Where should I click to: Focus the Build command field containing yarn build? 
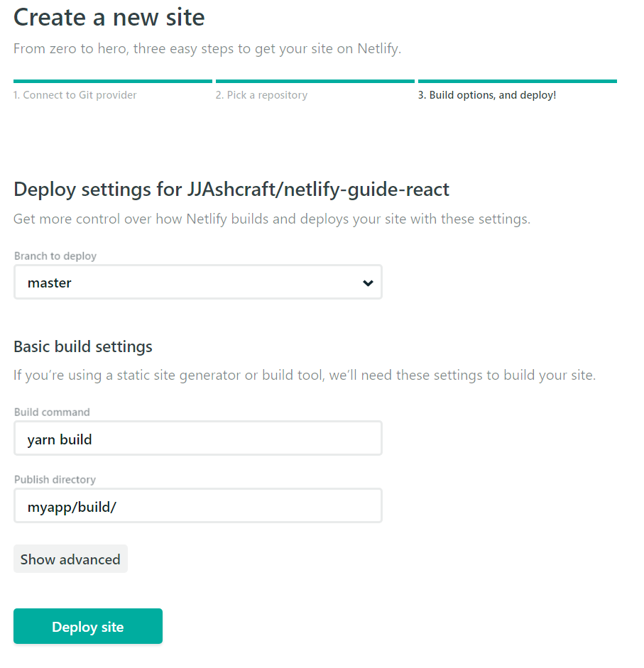point(197,439)
